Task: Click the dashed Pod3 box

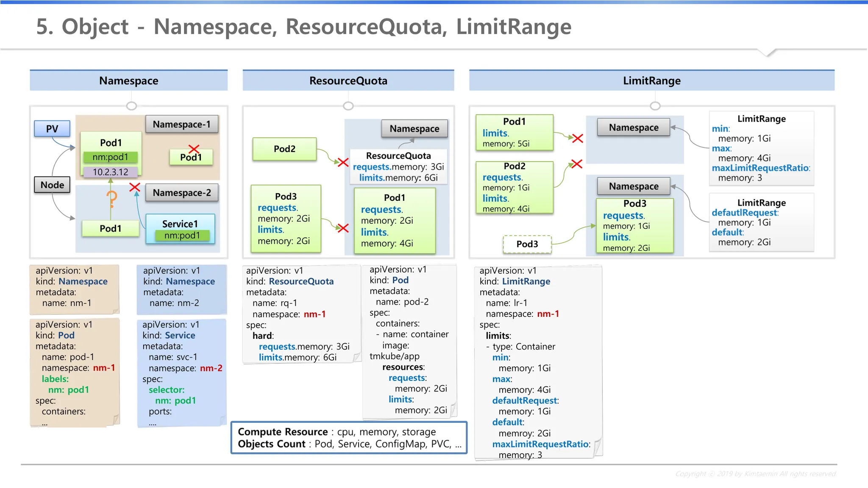Action: [527, 244]
